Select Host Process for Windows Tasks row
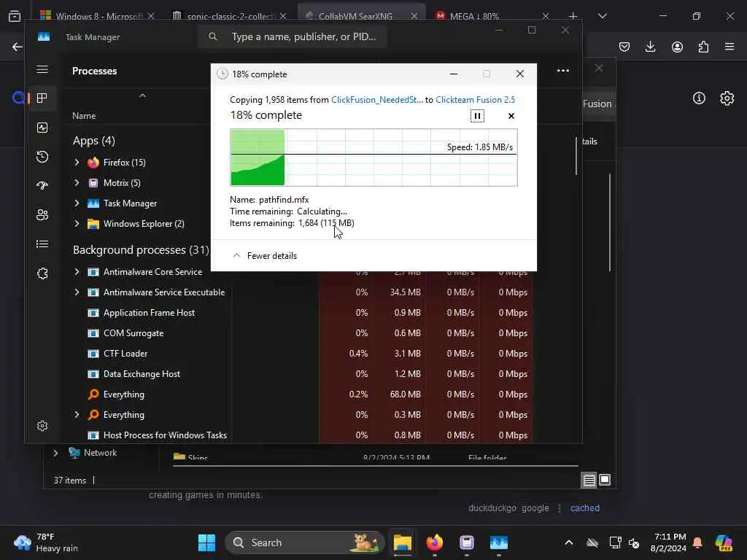This screenshot has height=560, width=747. pos(298,435)
